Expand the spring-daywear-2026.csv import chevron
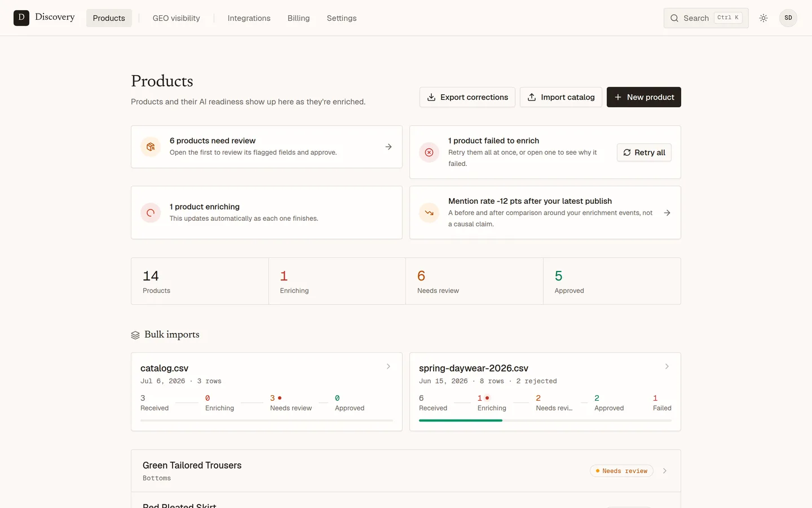Screen dimensions: 812x508 667,366
